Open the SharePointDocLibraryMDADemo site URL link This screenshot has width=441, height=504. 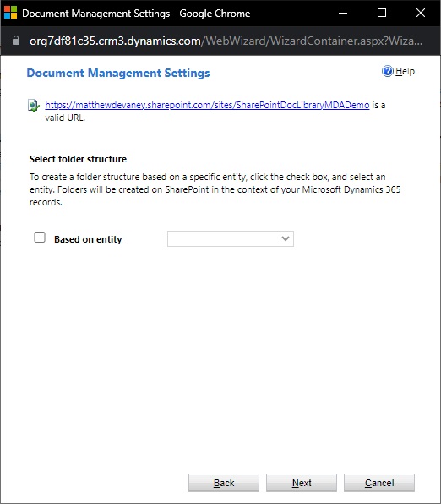pyautogui.click(x=207, y=105)
